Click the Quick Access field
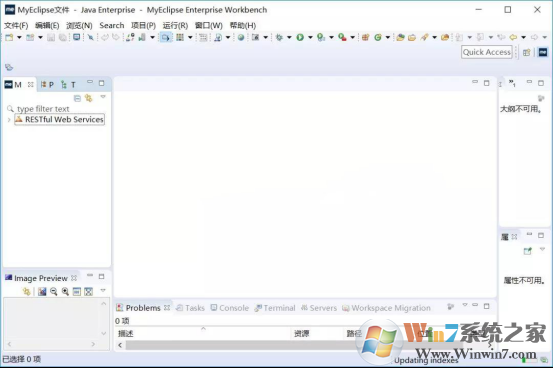 tap(487, 52)
